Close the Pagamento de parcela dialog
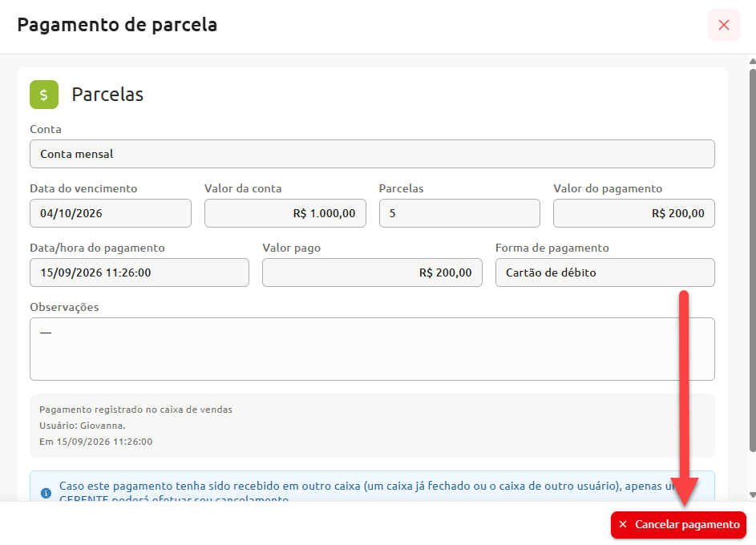Viewport: 756px width, 545px height. pos(723,25)
